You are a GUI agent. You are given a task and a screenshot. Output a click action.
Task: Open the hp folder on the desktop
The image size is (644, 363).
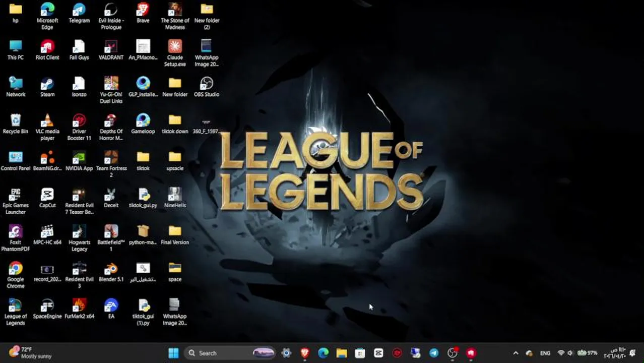click(16, 13)
